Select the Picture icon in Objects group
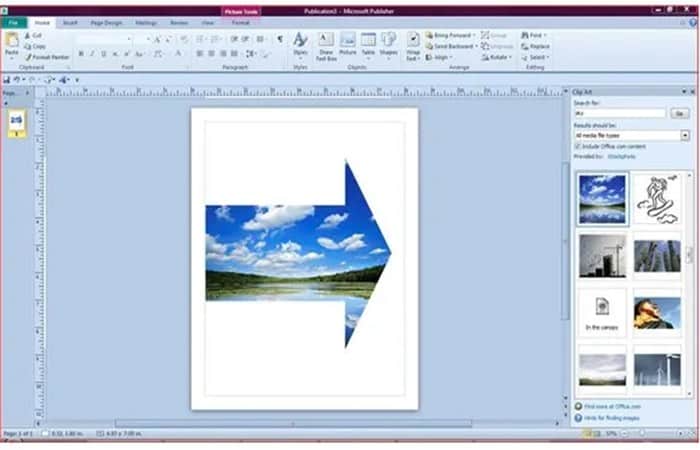The height and width of the screenshot is (450, 700). pyautogui.click(x=347, y=44)
